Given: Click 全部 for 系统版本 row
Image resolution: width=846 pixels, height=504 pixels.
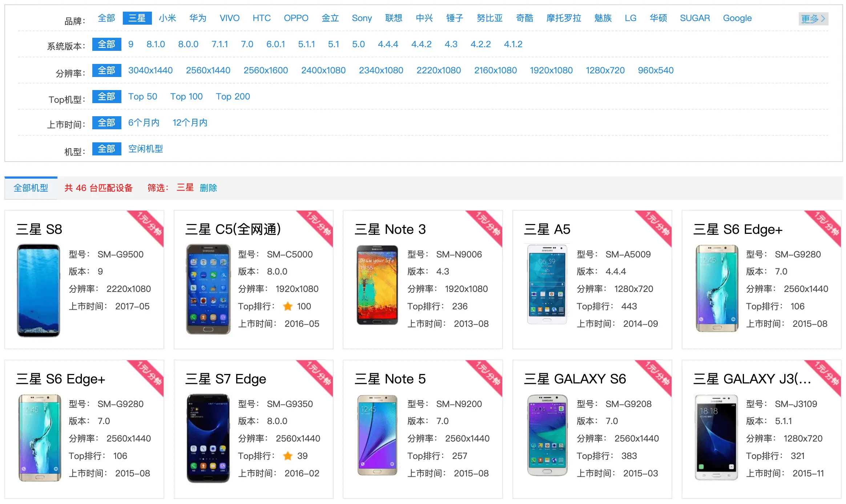Looking at the screenshot, I should pos(106,44).
